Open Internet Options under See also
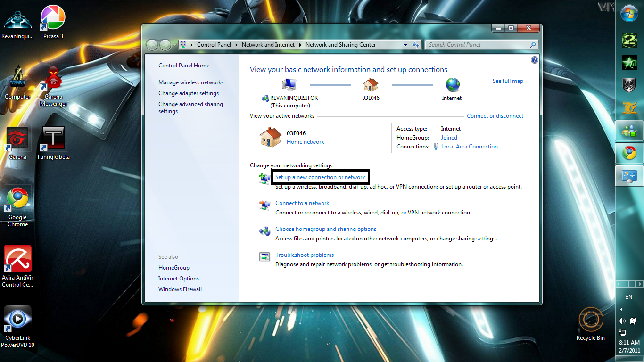This screenshot has width=644, height=362. (x=179, y=279)
